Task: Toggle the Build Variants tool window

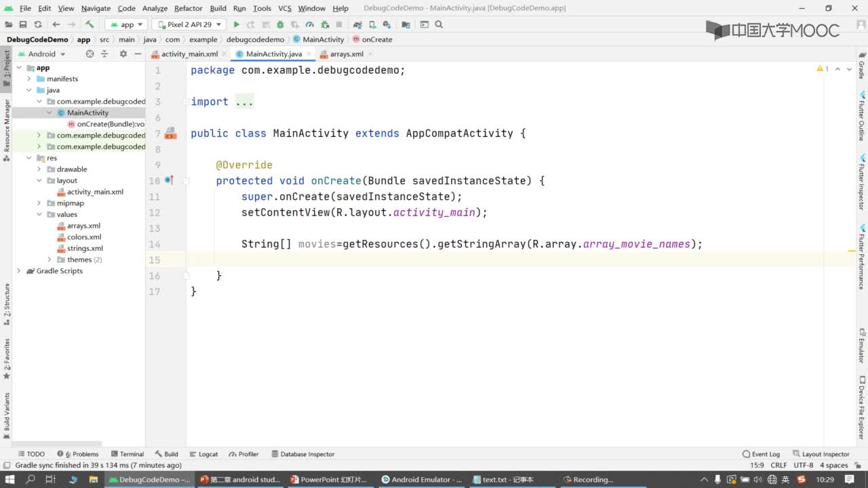Action: [x=7, y=415]
